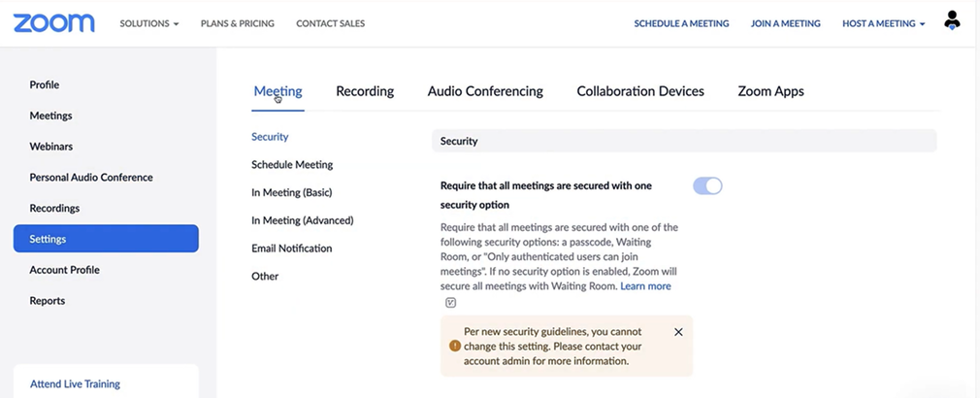Open Attend Live Training link
The image size is (980, 398).
click(x=75, y=383)
